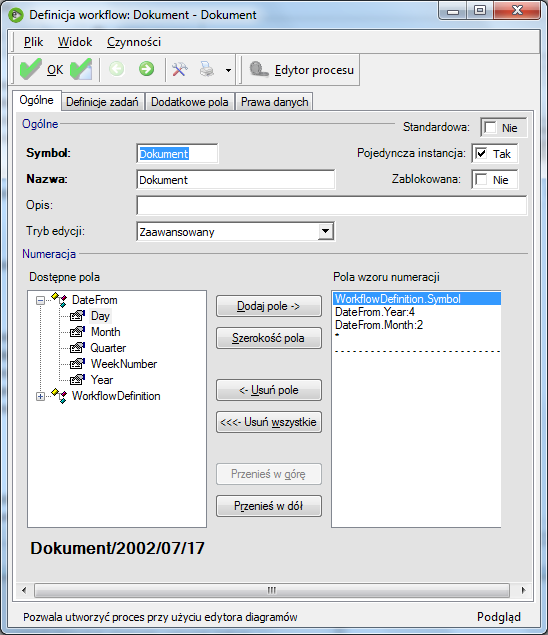Click the application icon in title bar
This screenshot has width=548, height=635.
pyautogui.click(x=16, y=15)
